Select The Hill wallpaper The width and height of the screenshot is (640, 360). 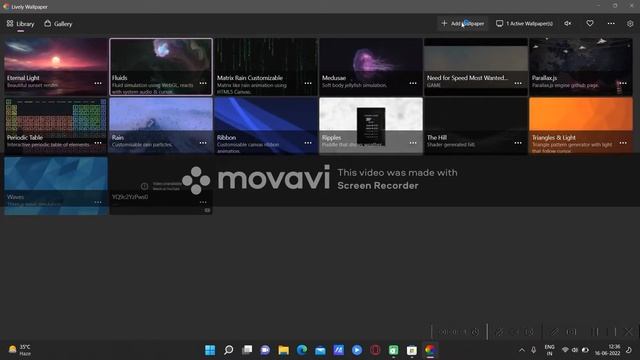[x=476, y=125]
